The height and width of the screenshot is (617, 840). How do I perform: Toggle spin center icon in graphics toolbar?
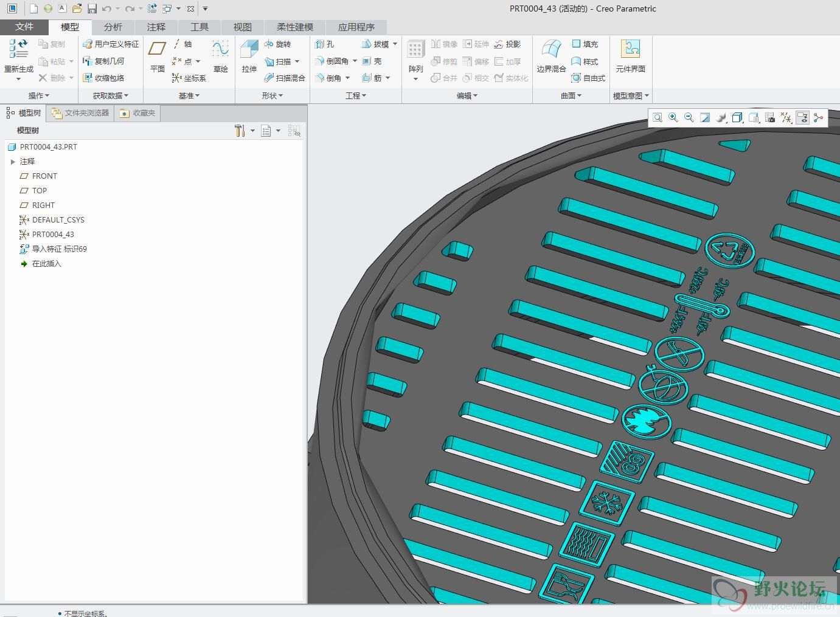pos(818,117)
